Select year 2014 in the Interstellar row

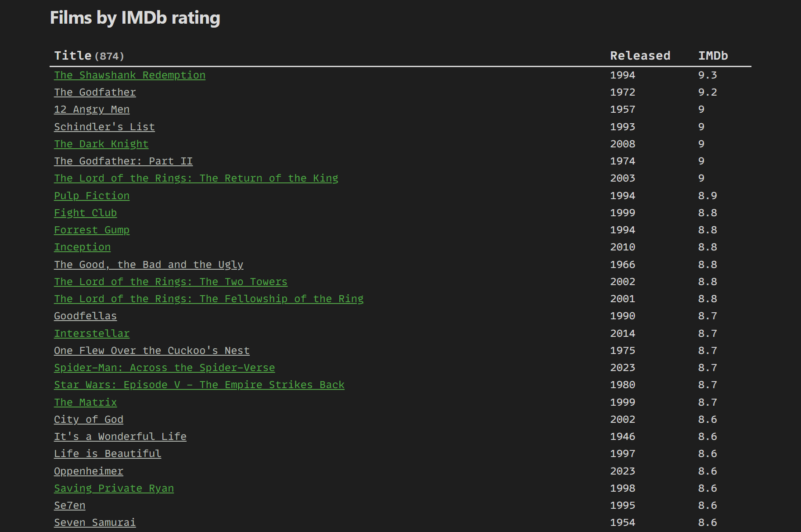click(x=623, y=333)
